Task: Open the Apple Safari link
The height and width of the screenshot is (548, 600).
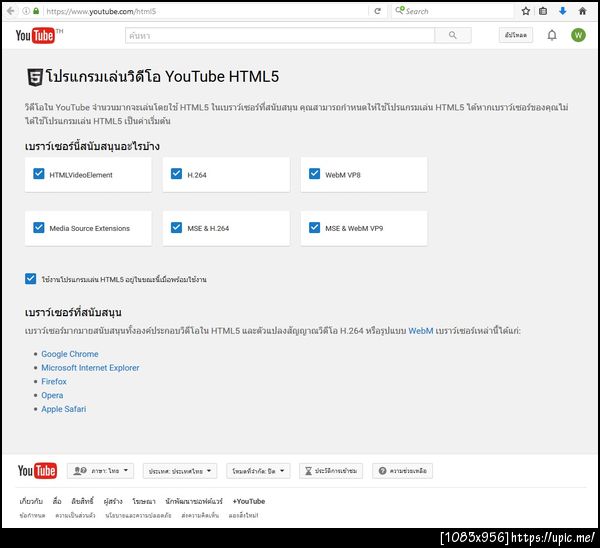Action: [64, 409]
